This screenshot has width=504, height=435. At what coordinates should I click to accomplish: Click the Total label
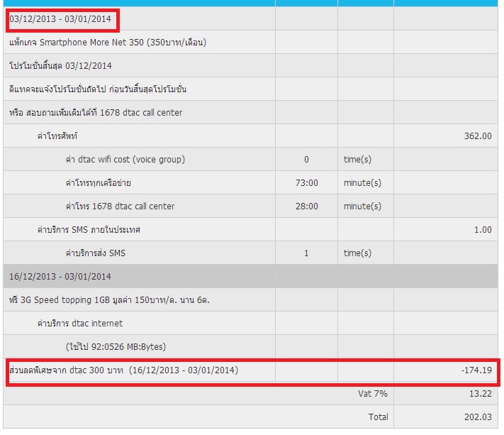tap(379, 417)
